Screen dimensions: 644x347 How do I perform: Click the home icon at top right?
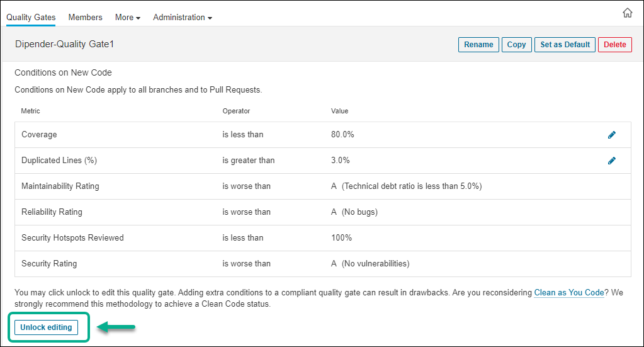(x=627, y=13)
